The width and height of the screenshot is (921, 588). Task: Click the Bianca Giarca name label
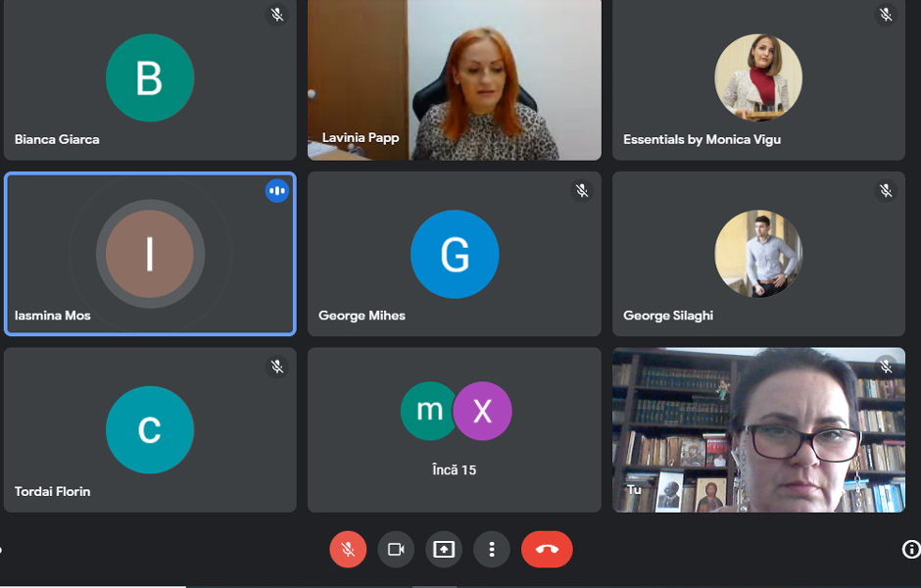point(57,139)
